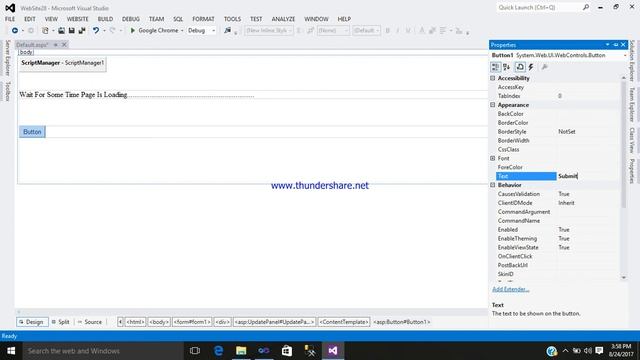Open the Toolbox side tab

click(x=7, y=91)
